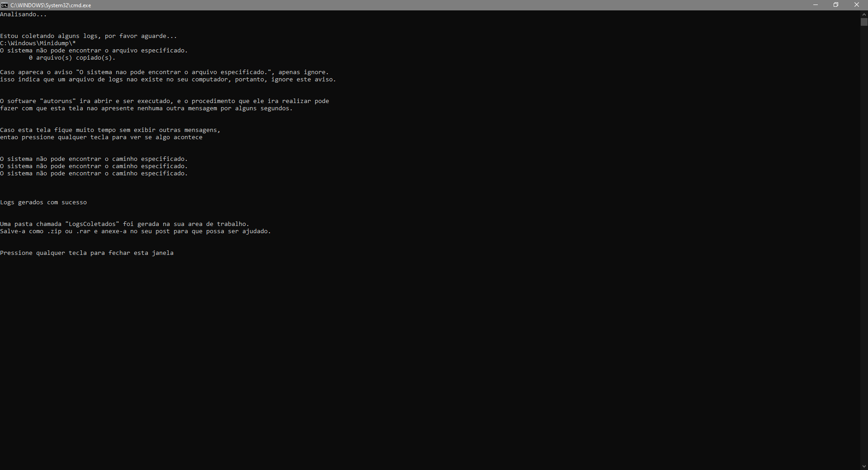Click the line starting 'O software "autoruns"'
This screenshot has width=868, height=470.
point(165,101)
